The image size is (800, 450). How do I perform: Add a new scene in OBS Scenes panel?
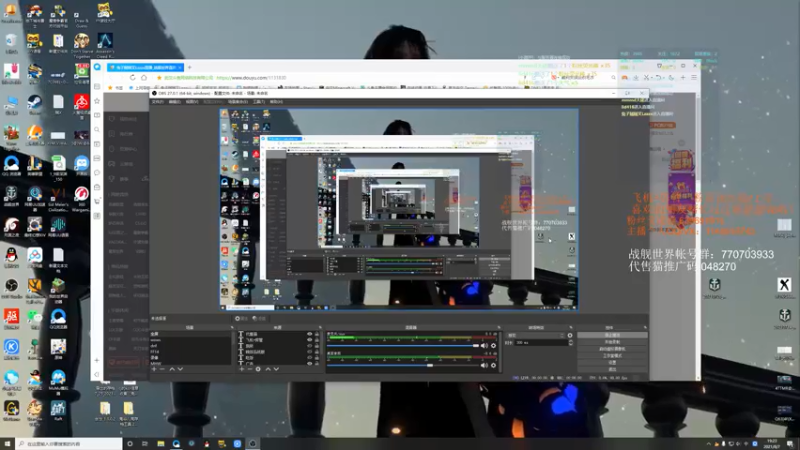point(154,369)
